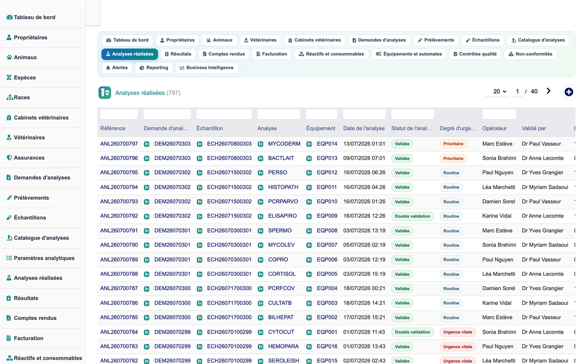Click date 18/07/2026 14:21 cell
This screenshot has width=588, height=364.
(x=364, y=303)
